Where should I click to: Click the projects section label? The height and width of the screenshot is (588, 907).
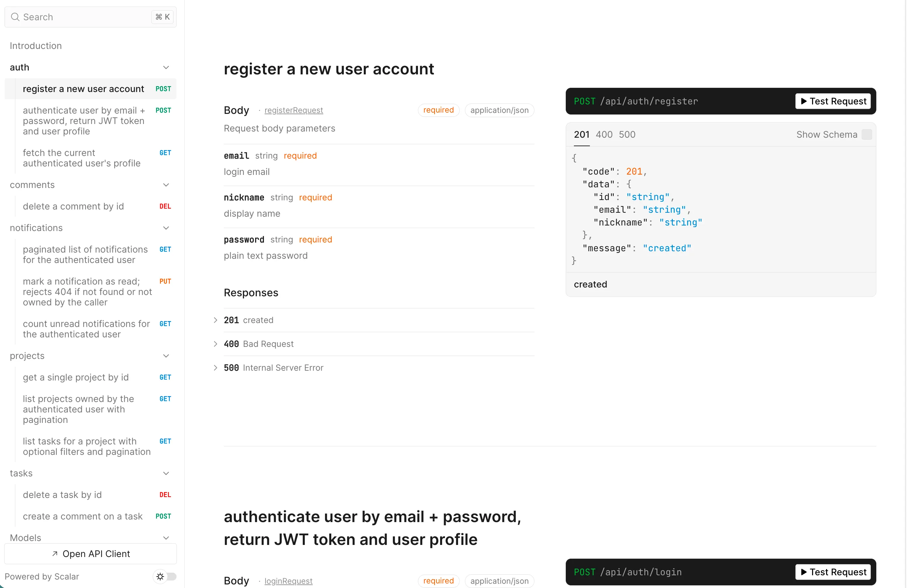27,356
